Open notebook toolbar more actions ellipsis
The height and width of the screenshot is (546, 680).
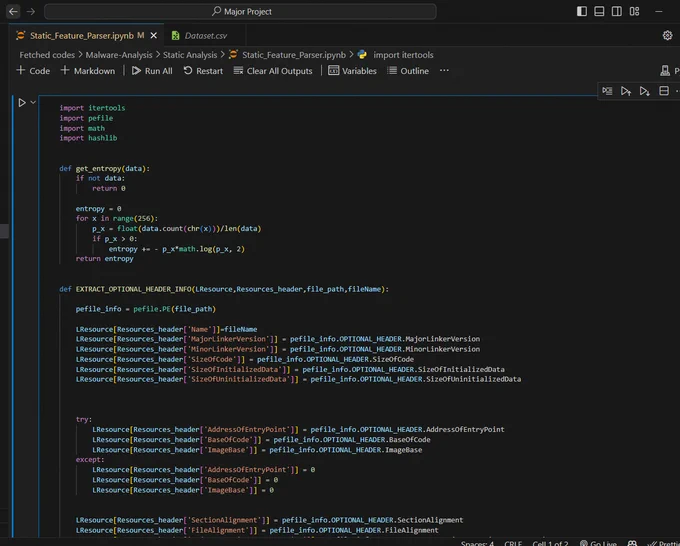[444, 71]
